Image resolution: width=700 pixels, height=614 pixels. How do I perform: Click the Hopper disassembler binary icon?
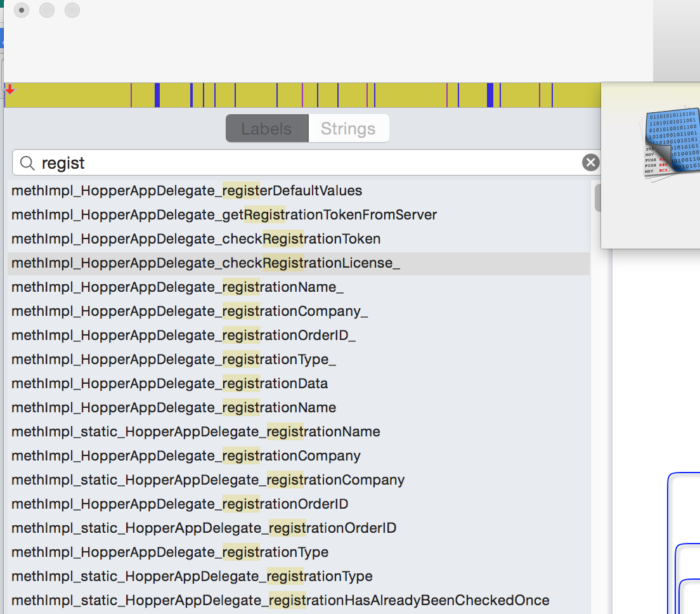[x=671, y=145]
